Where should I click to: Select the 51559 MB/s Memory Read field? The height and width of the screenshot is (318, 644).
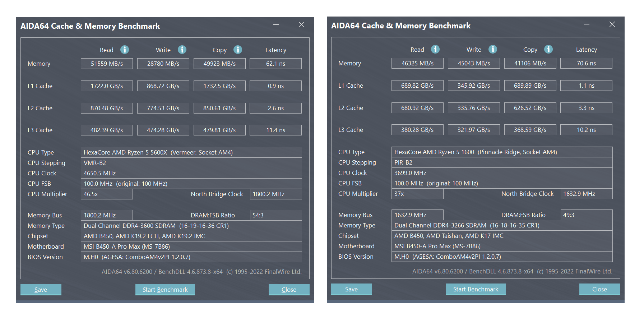(x=107, y=64)
